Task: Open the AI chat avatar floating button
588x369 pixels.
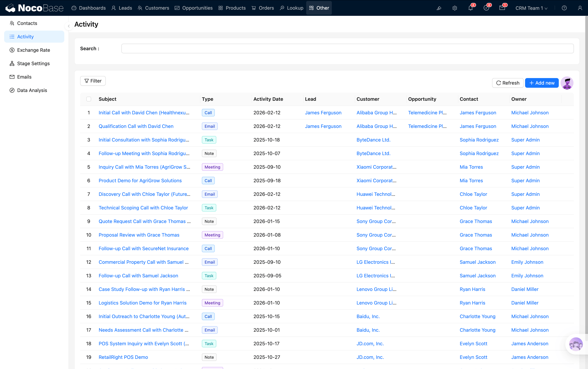Action: click(576, 344)
